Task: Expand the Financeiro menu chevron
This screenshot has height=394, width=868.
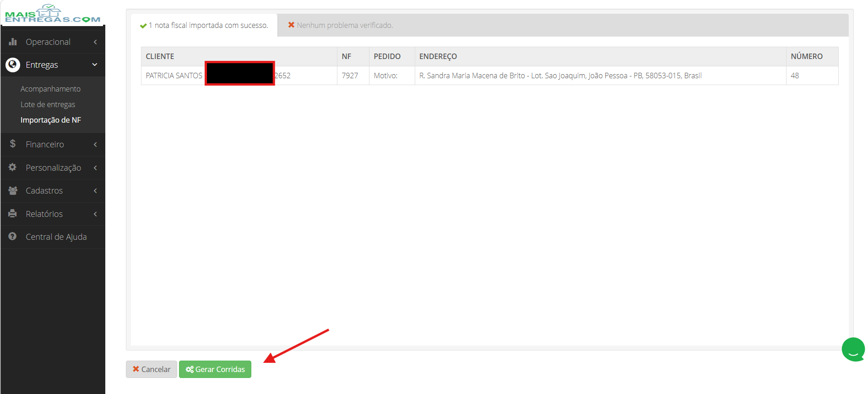Action: tap(95, 145)
